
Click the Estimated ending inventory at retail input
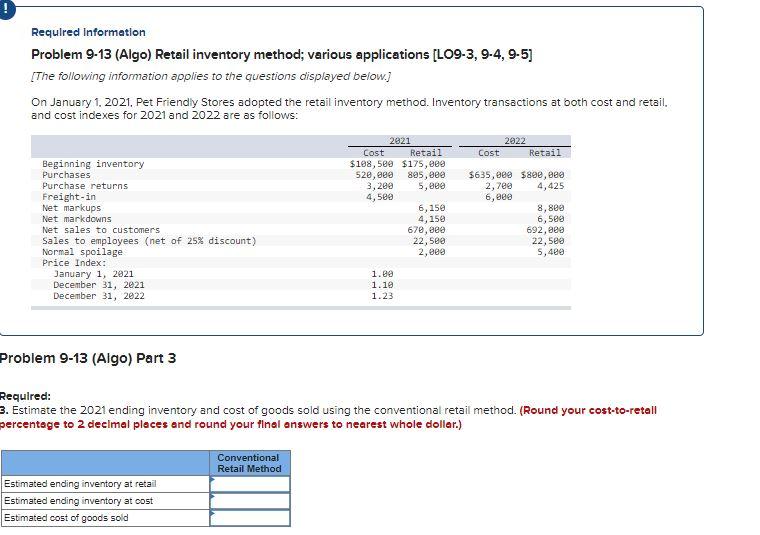250,484
